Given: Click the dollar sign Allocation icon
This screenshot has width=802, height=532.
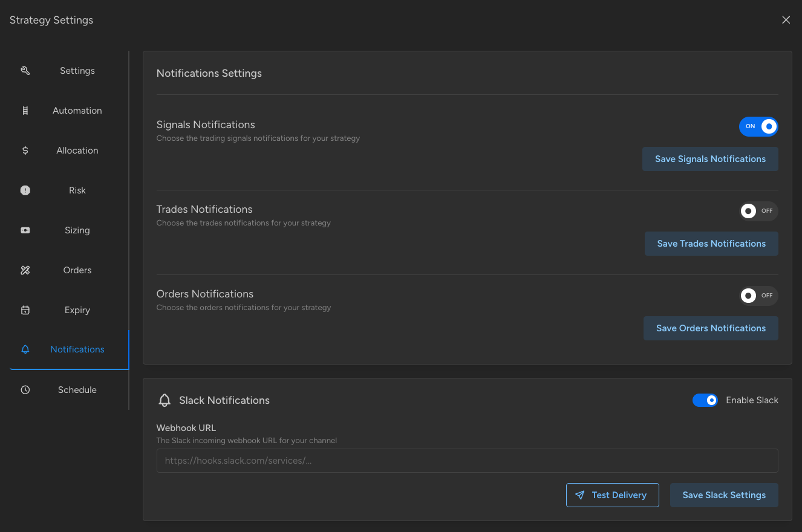Looking at the screenshot, I should point(25,151).
